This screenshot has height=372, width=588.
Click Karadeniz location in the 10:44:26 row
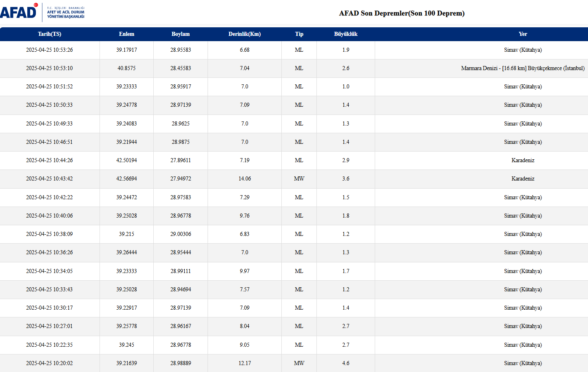pos(523,160)
